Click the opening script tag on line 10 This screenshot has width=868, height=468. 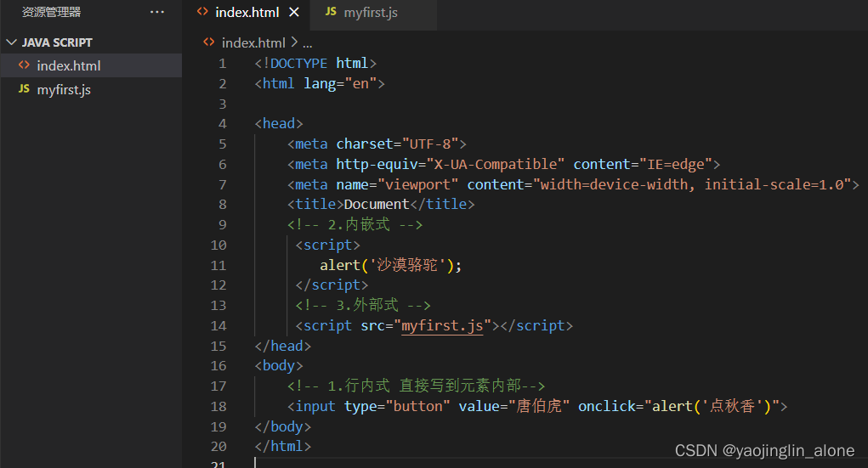point(327,245)
